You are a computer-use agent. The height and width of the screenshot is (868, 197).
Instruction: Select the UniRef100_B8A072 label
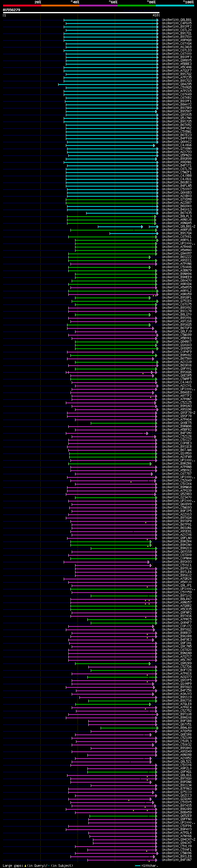click(177, 104)
